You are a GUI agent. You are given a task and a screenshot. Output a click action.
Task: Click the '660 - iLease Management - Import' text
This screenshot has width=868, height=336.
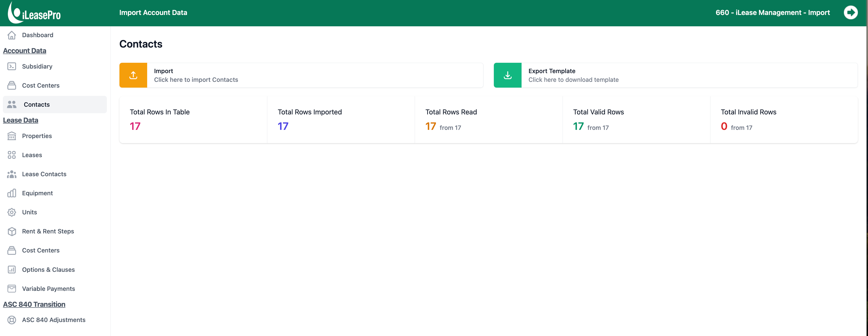[773, 13]
